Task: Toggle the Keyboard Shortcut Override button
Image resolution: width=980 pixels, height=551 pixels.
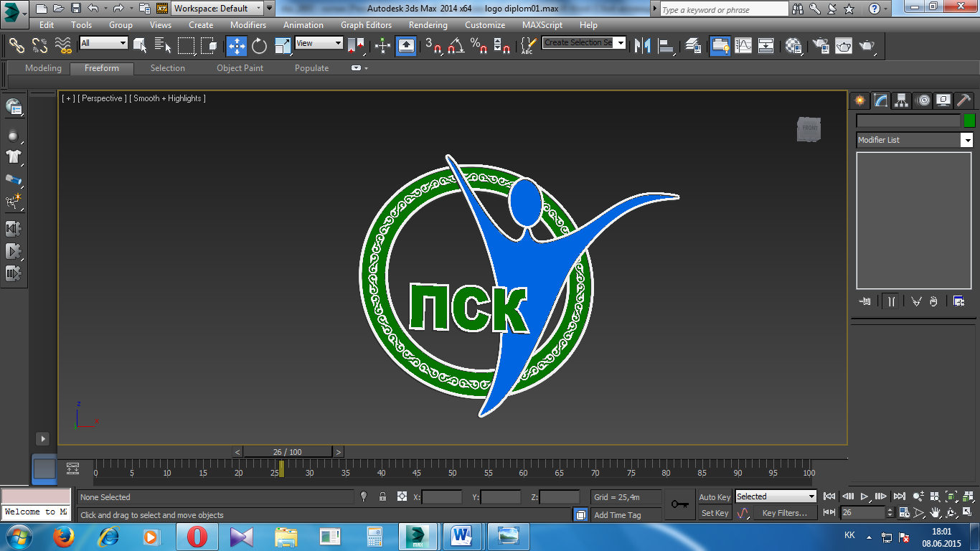Action: pos(406,45)
